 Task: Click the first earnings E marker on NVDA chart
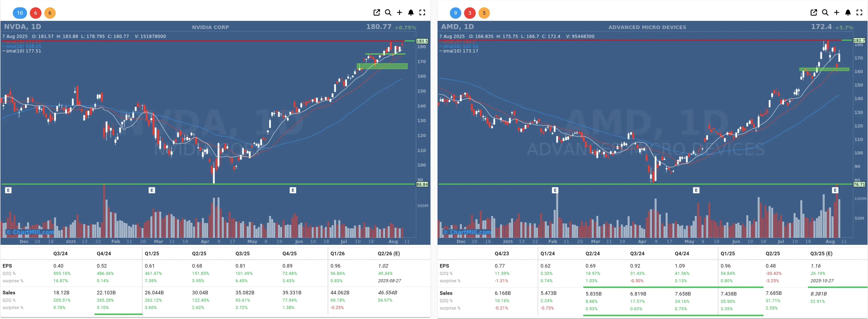pos(9,190)
